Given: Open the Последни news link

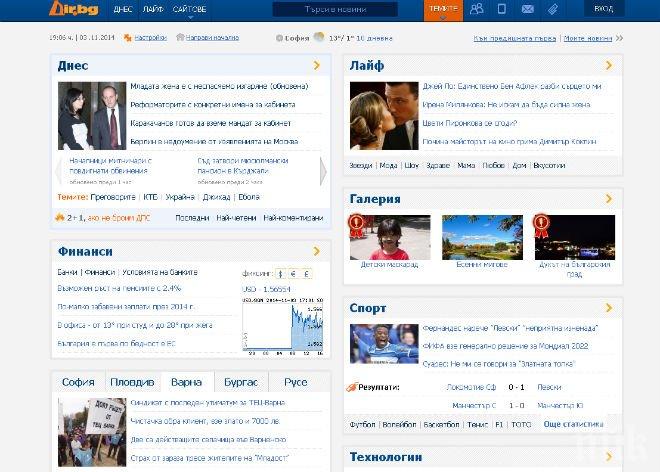Looking at the screenshot, I should tap(192, 218).
